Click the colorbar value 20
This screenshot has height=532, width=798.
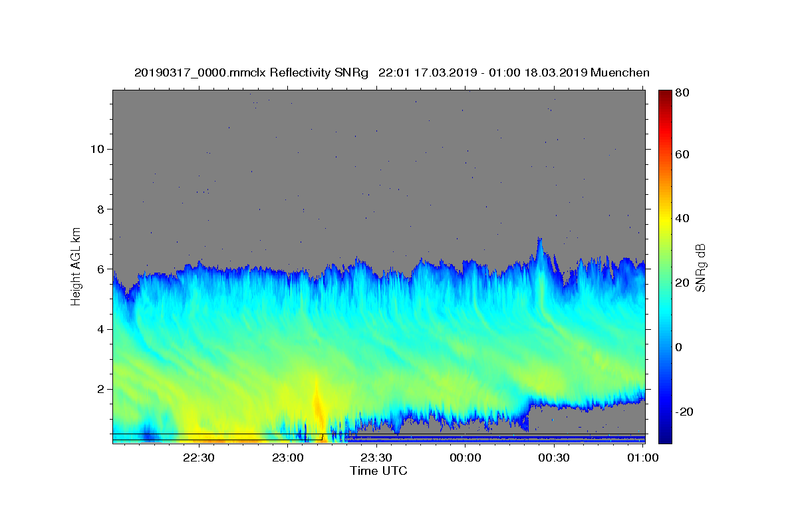pos(683,283)
